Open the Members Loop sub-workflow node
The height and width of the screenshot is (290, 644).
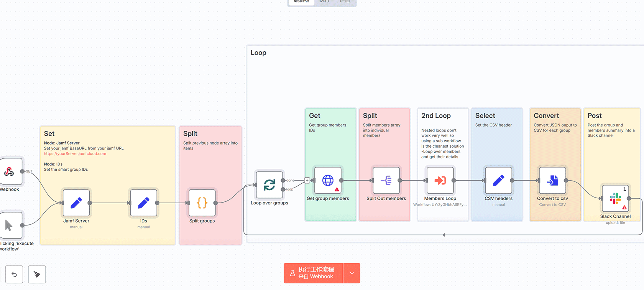pos(440,180)
